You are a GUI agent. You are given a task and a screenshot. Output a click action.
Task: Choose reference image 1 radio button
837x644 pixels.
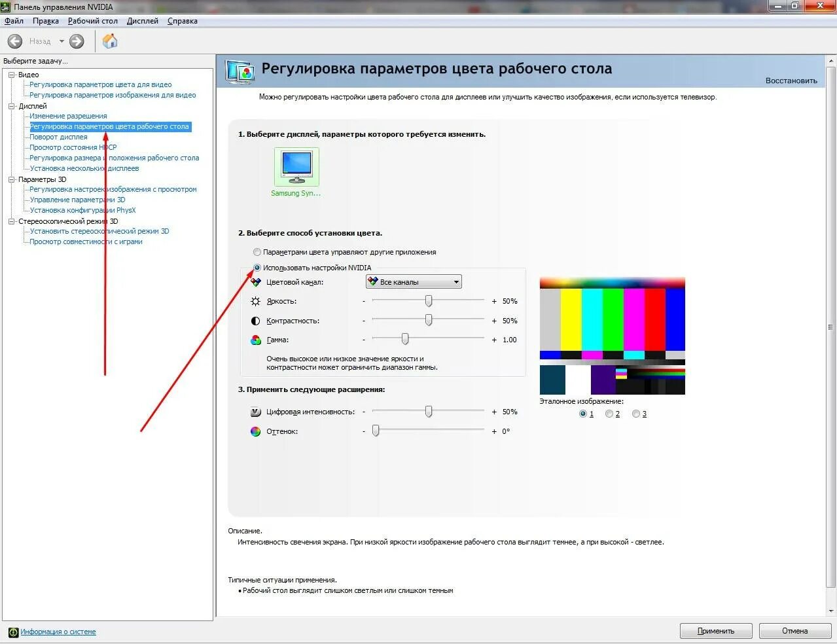tap(583, 414)
